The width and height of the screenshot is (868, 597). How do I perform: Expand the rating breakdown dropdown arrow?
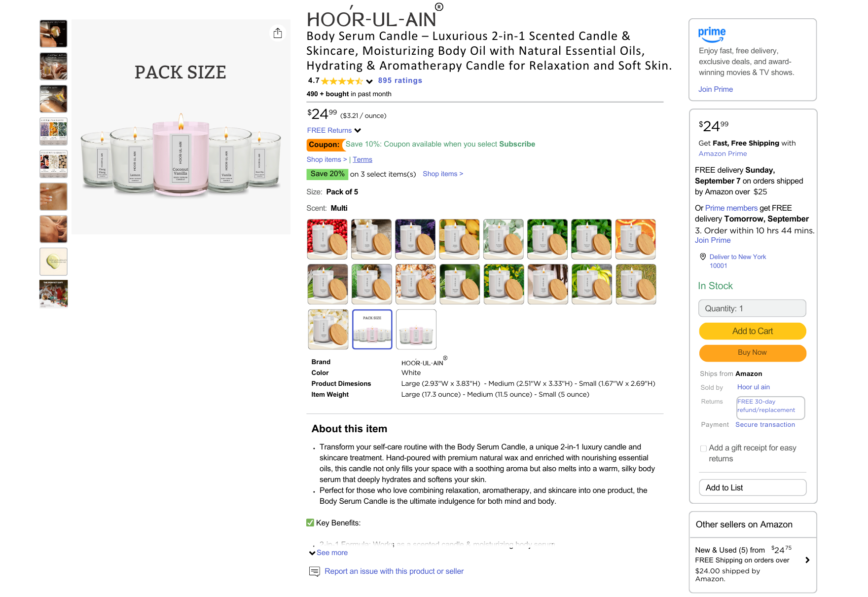click(369, 81)
